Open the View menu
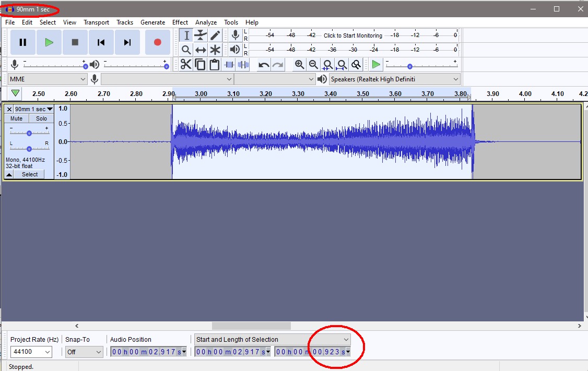The image size is (588, 371). pyautogui.click(x=69, y=22)
